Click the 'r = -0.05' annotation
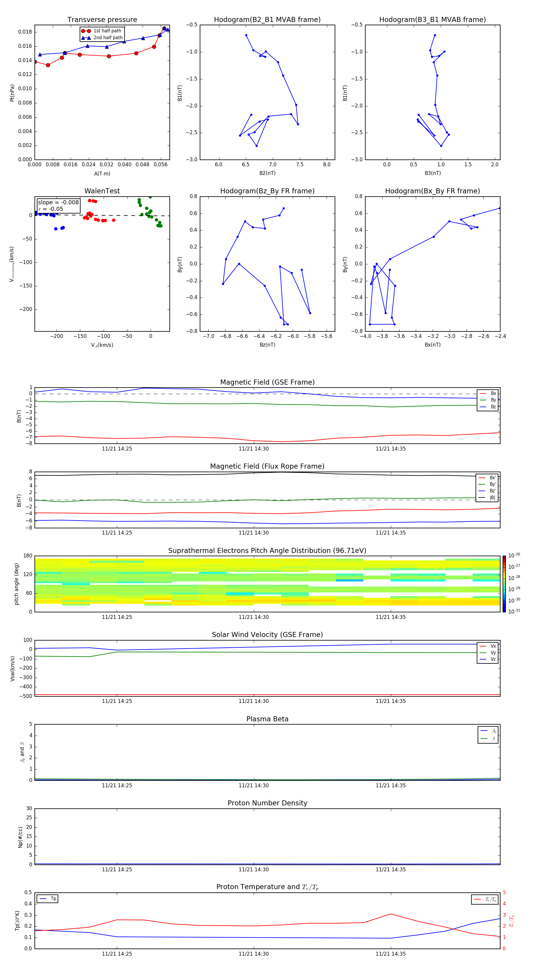Screen dimensions: 535x980 [x=51, y=209]
